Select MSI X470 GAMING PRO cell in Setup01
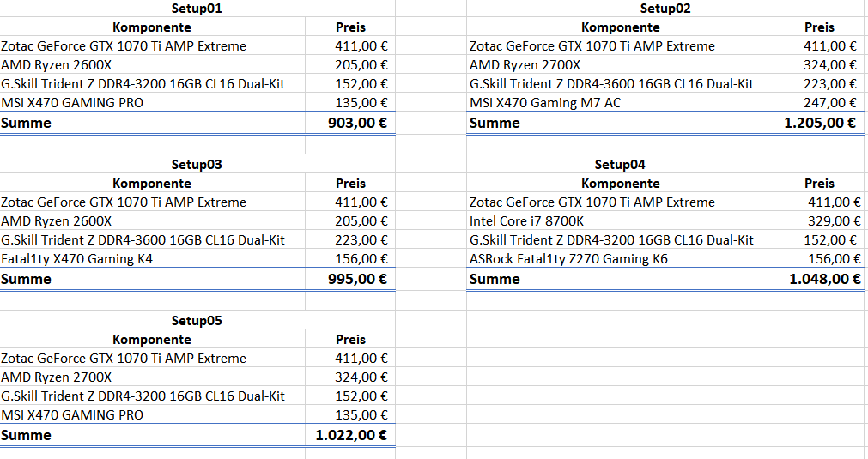The height and width of the screenshot is (459, 868). [152, 102]
